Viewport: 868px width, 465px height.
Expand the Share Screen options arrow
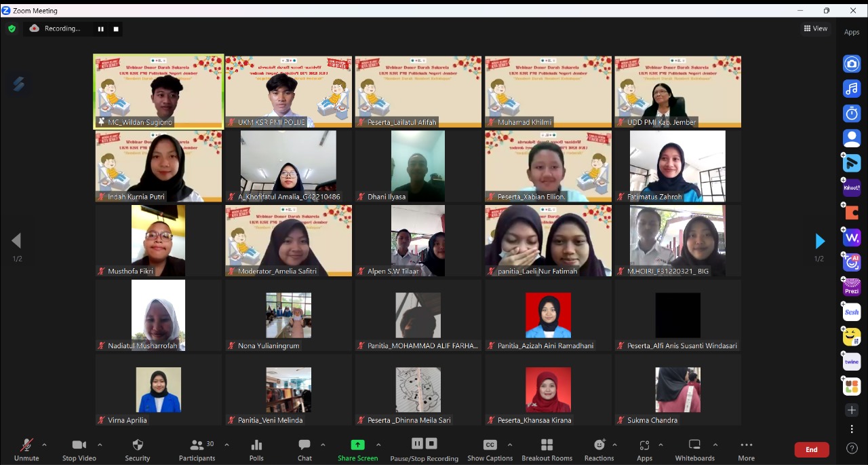click(378, 445)
